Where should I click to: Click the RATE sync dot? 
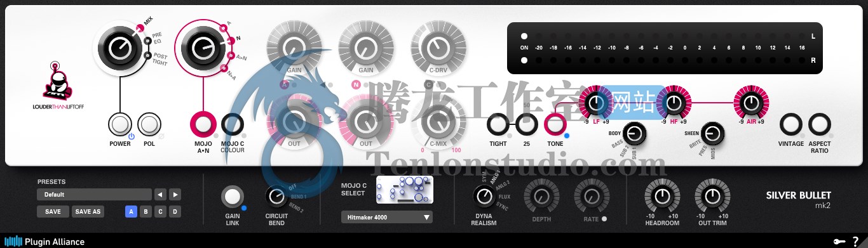click(x=604, y=219)
